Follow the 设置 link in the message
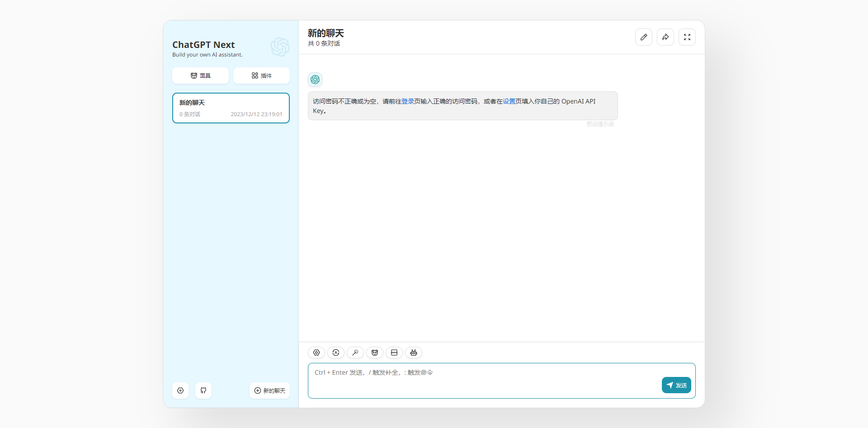Screen dimensions: 868x428 (509, 101)
